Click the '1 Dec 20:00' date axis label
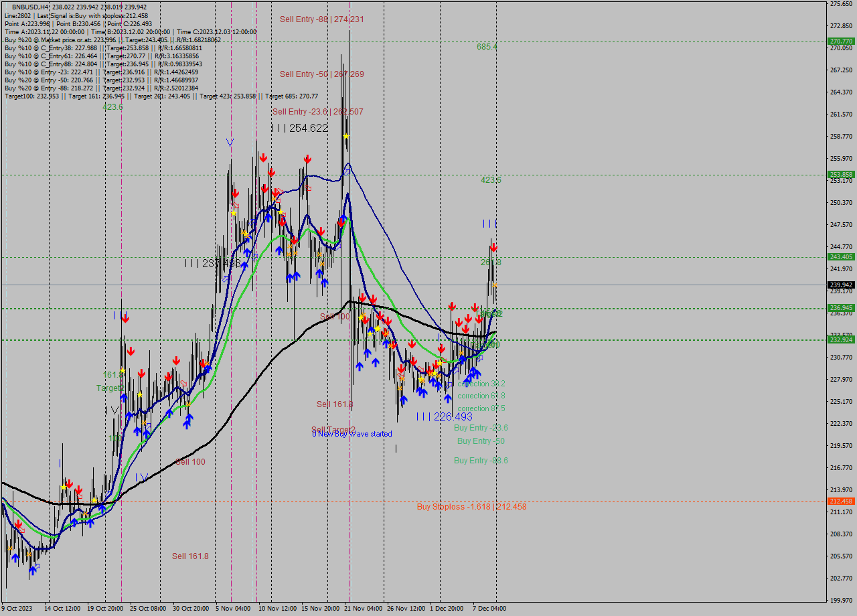 [447, 609]
